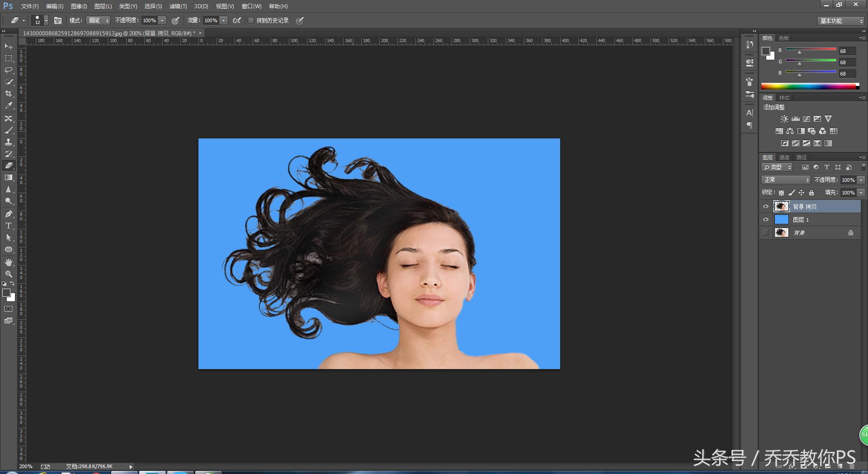Hide the 图层 1 layer
The width and height of the screenshot is (868, 474).
[x=765, y=220]
